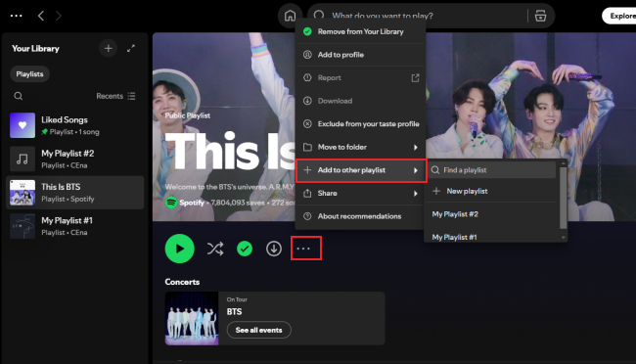Screen dimensions: 636x364
Task: Click the Spotify logo by author name
Action: click(x=171, y=203)
